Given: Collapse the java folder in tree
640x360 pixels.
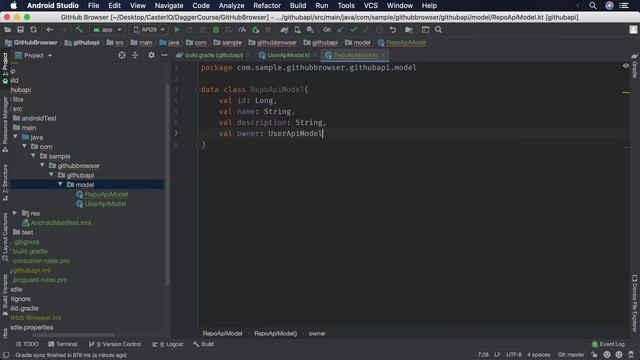Looking at the screenshot, I should click(x=16, y=137).
